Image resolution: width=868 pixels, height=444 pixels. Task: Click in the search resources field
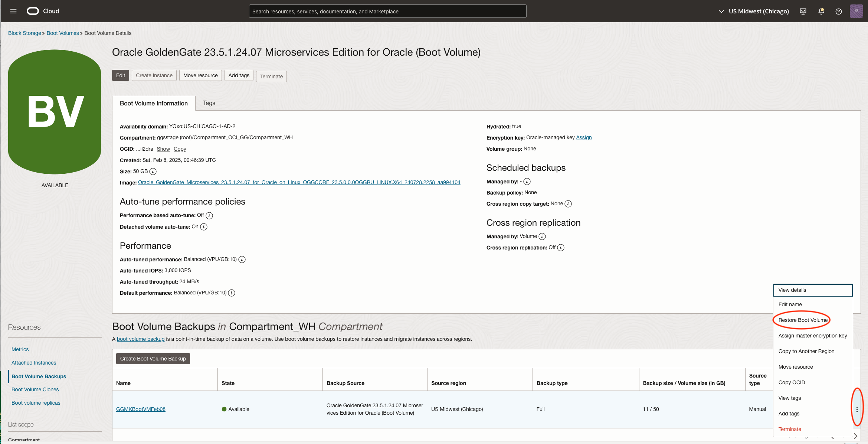click(387, 12)
